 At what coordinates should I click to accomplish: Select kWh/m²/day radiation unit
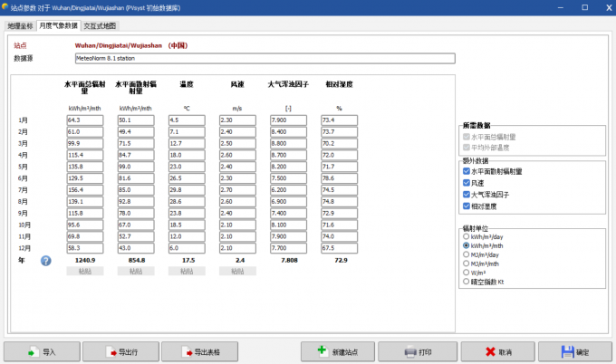point(466,236)
